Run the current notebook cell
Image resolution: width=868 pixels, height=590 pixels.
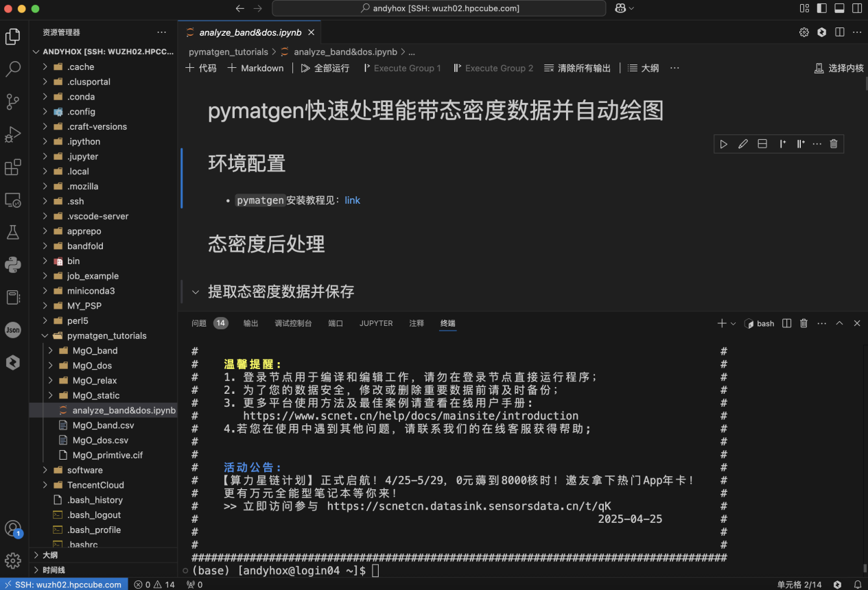pos(723,144)
